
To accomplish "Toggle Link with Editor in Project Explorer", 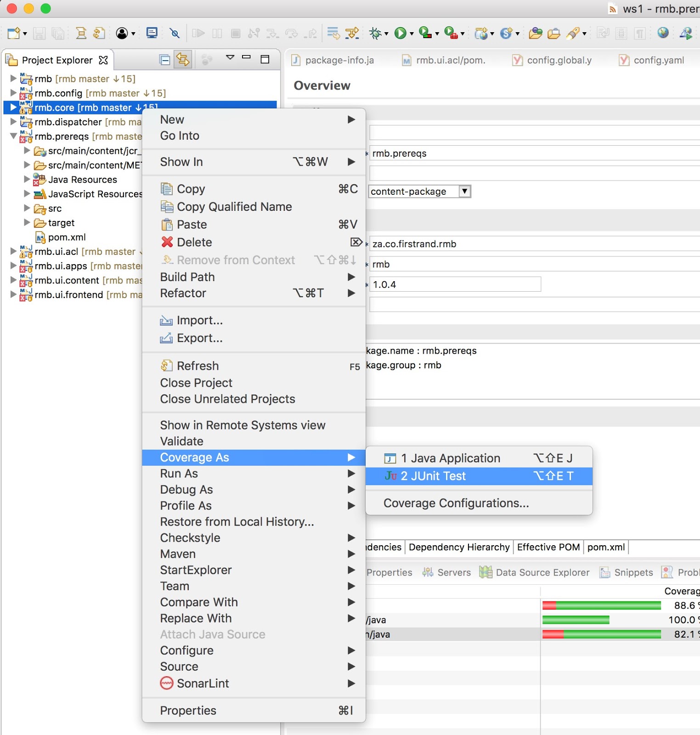I will pyautogui.click(x=183, y=60).
